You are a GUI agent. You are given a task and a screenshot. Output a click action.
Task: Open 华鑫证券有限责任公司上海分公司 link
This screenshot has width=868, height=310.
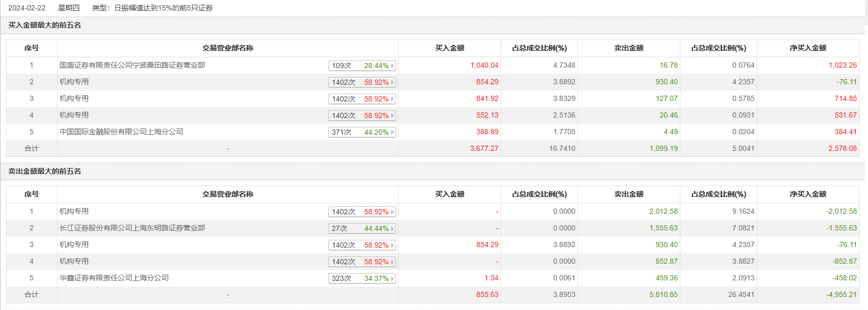[114, 278]
